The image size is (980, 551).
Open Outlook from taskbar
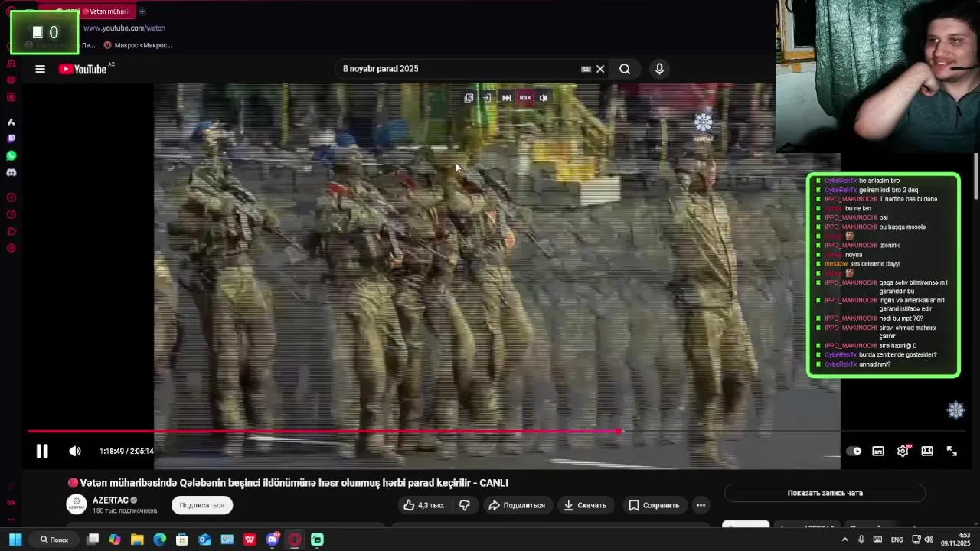click(204, 540)
